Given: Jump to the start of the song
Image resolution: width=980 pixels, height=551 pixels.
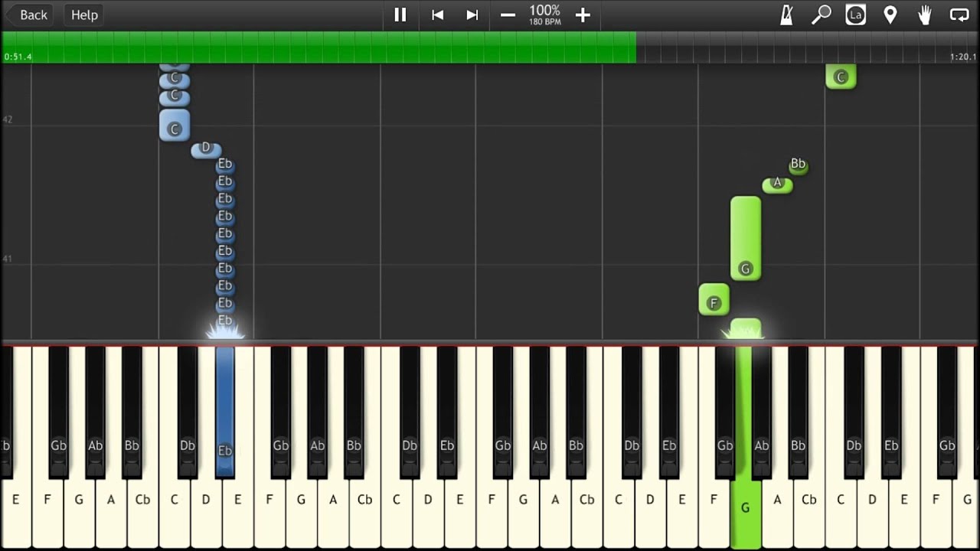Looking at the screenshot, I should click(437, 15).
